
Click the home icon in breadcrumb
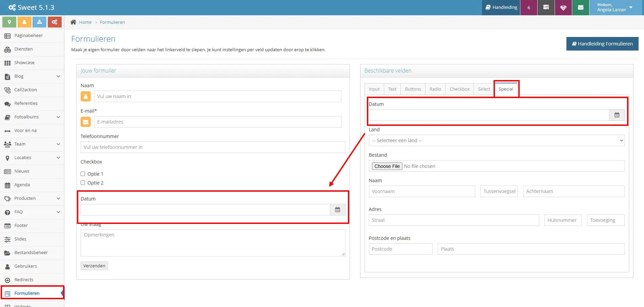(73, 22)
